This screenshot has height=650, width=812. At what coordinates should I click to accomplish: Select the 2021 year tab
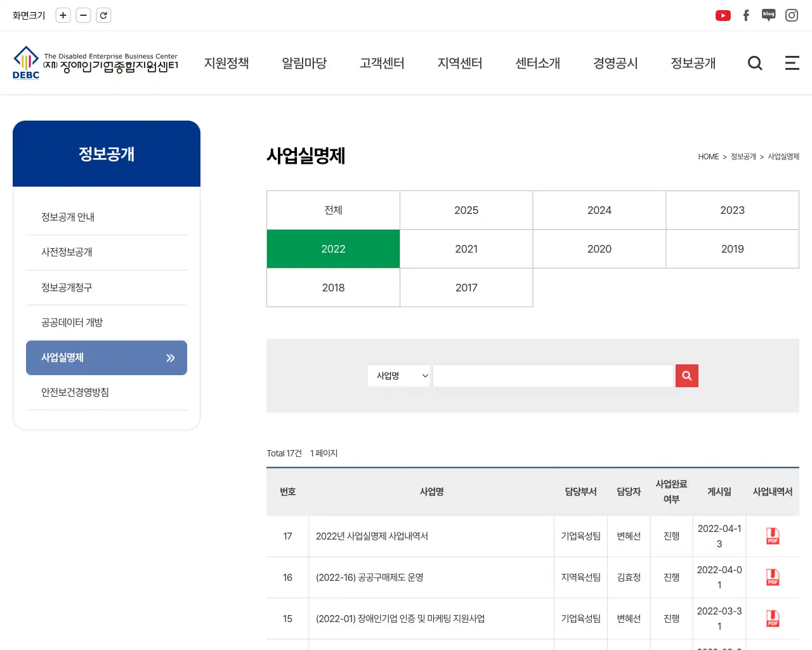pyautogui.click(x=466, y=249)
